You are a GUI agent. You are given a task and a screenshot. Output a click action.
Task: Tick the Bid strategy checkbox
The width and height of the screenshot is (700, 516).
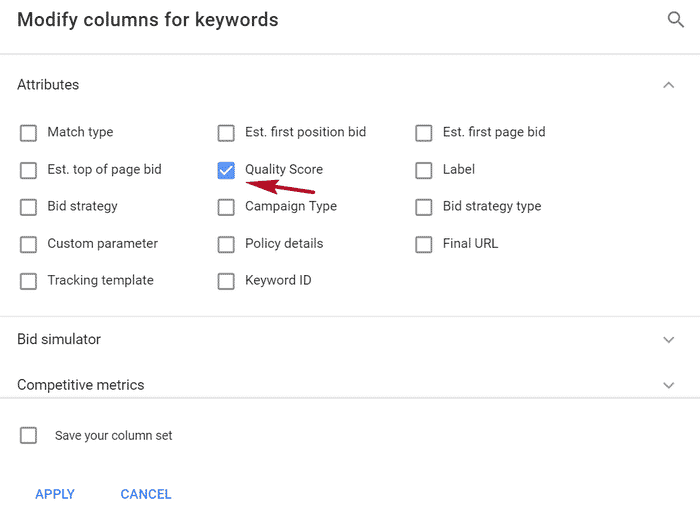29,207
